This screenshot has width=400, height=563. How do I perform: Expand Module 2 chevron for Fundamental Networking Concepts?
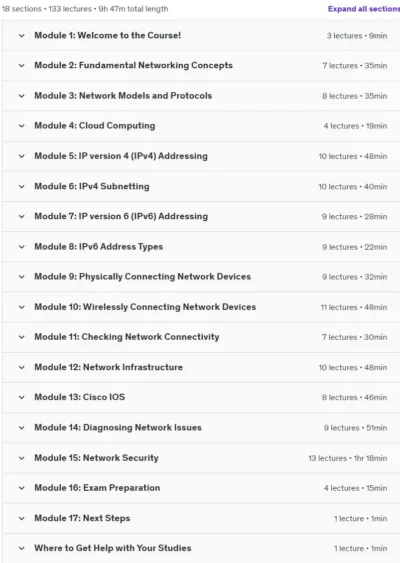(x=22, y=66)
